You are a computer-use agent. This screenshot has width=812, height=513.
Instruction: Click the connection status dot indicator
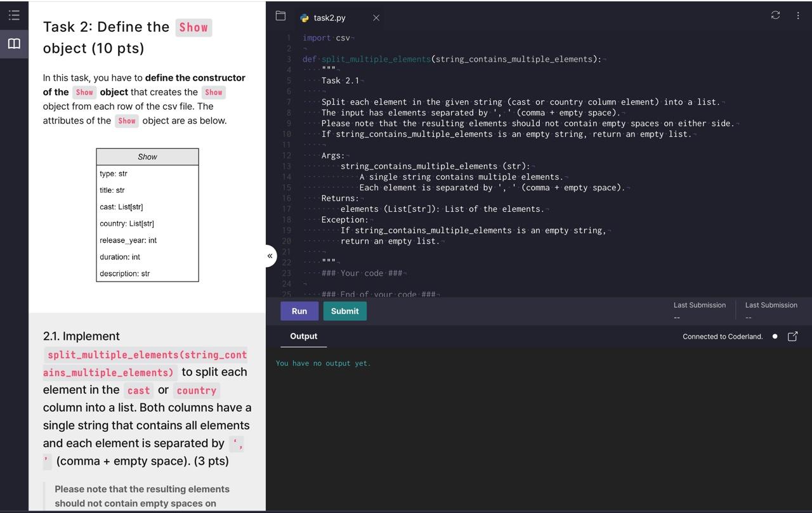point(775,337)
